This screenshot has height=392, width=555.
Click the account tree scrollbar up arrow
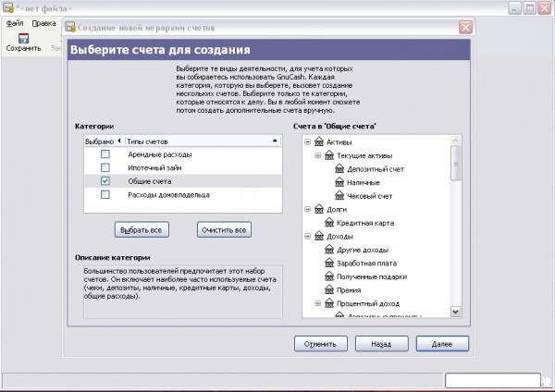[455, 141]
